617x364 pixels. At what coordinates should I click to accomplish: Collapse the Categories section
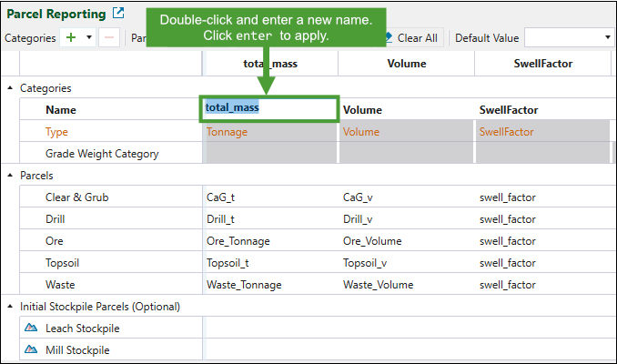point(10,88)
